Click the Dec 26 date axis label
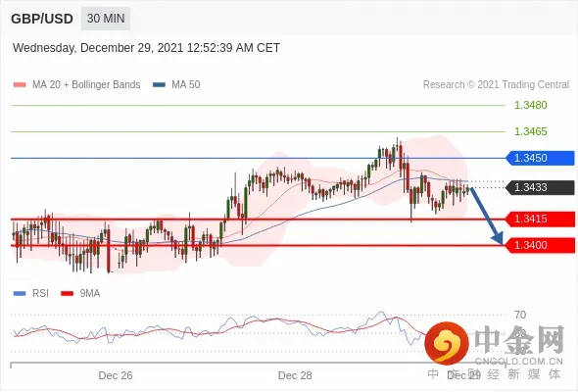This screenshot has width=578, height=392. [x=116, y=375]
